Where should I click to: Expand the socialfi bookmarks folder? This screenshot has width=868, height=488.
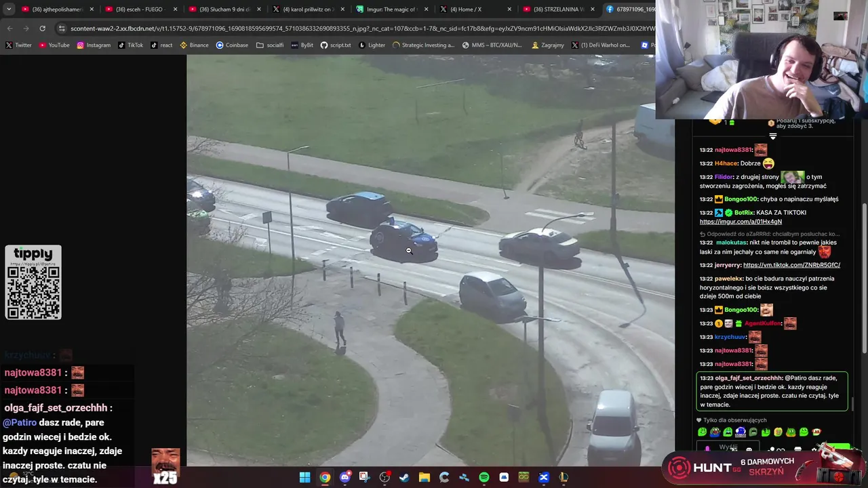point(270,45)
